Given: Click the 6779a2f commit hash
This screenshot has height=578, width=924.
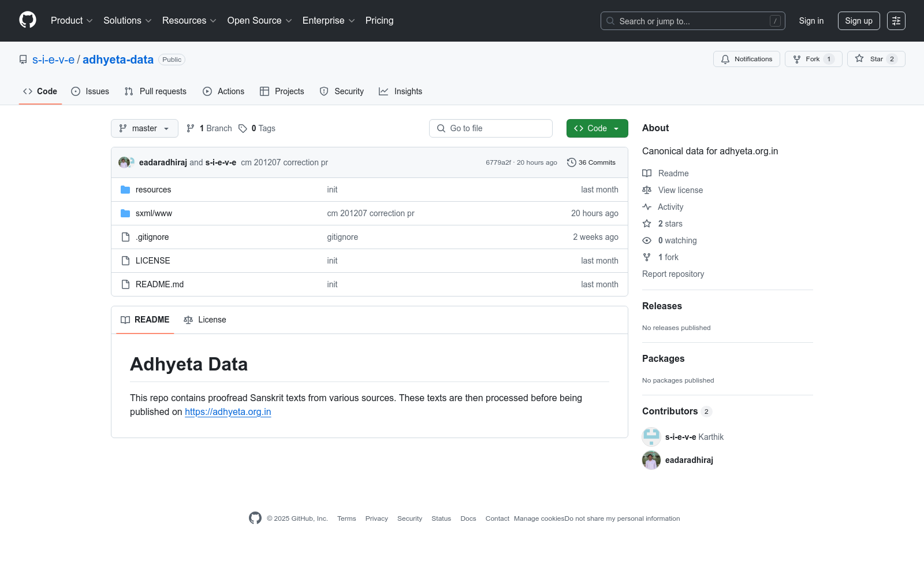Looking at the screenshot, I should [x=498, y=162].
